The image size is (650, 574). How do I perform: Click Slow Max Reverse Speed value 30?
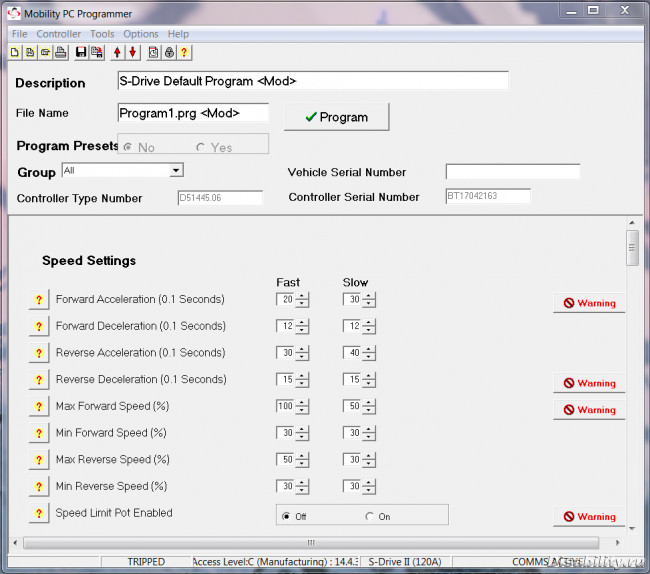coord(352,459)
